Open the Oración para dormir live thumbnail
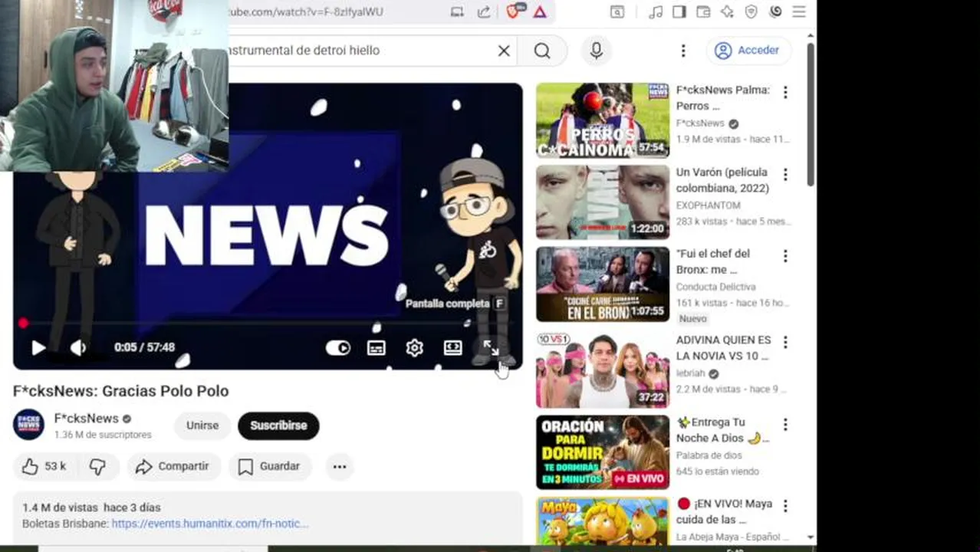This screenshot has height=552, width=980. tap(603, 452)
